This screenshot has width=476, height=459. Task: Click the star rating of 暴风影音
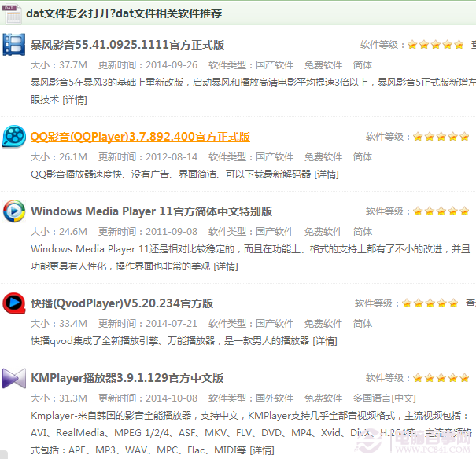coord(436,45)
